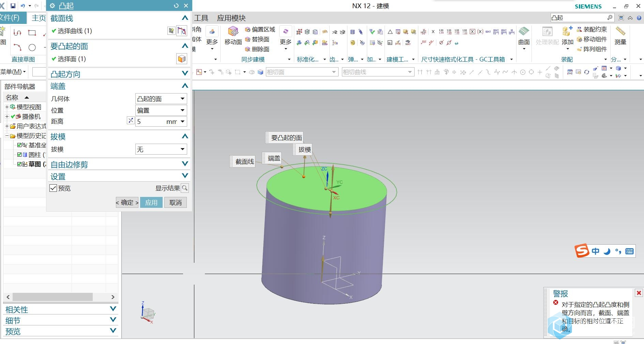Viewport: 644px width, 344px height.
Task: Open the 同步建模 group dropdown
Action: (289, 59)
